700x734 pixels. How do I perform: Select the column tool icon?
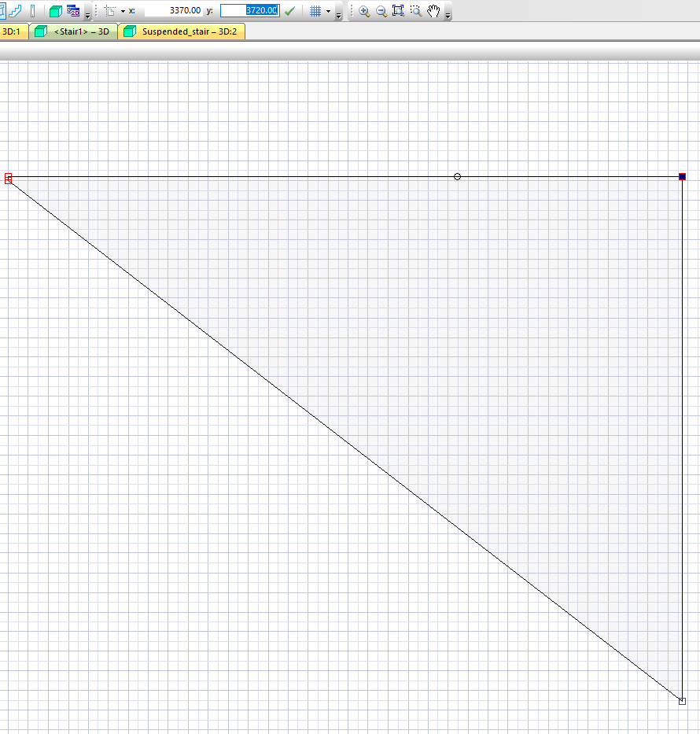[x=33, y=11]
